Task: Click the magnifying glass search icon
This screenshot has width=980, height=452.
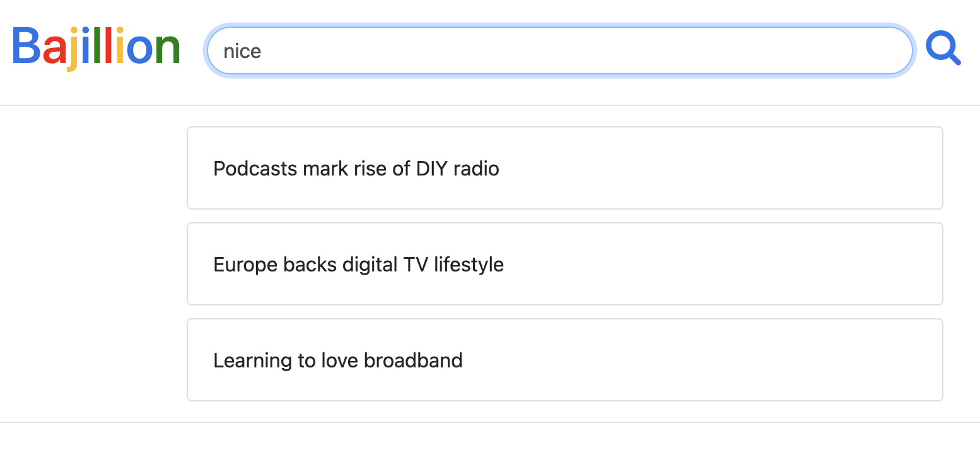Action: (x=943, y=49)
